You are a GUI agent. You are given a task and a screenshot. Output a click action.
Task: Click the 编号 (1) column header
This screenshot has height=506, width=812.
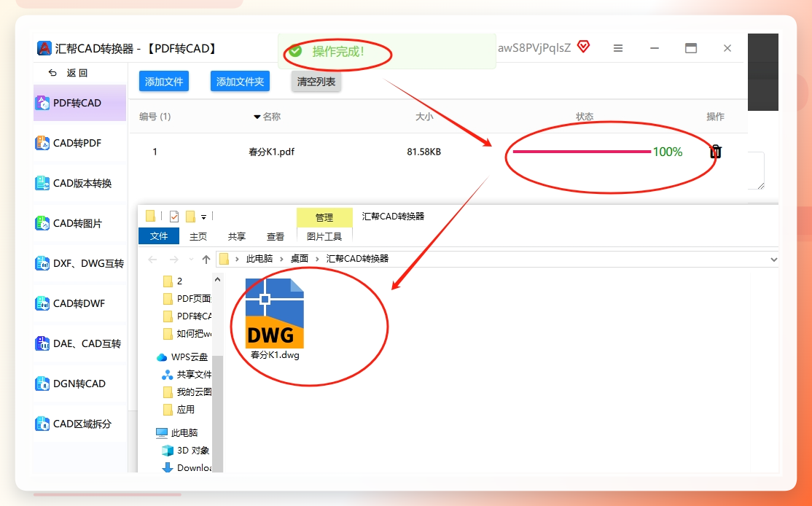[155, 117]
